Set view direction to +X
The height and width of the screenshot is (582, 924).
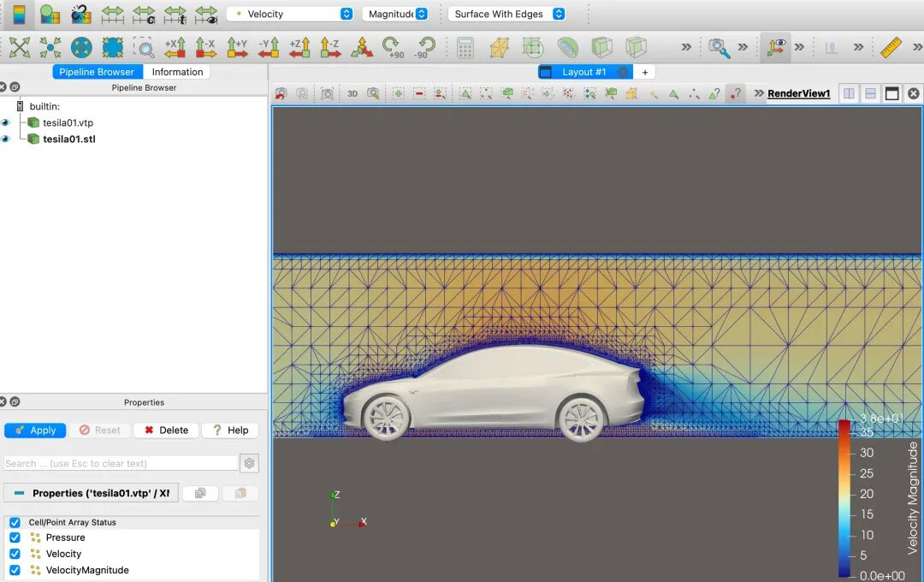175,47
